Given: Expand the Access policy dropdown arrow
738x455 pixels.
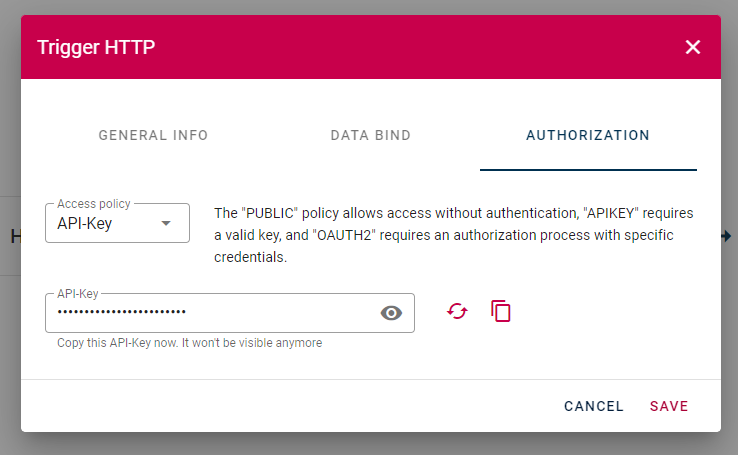Looking at the screenshot, I should 166,223.
